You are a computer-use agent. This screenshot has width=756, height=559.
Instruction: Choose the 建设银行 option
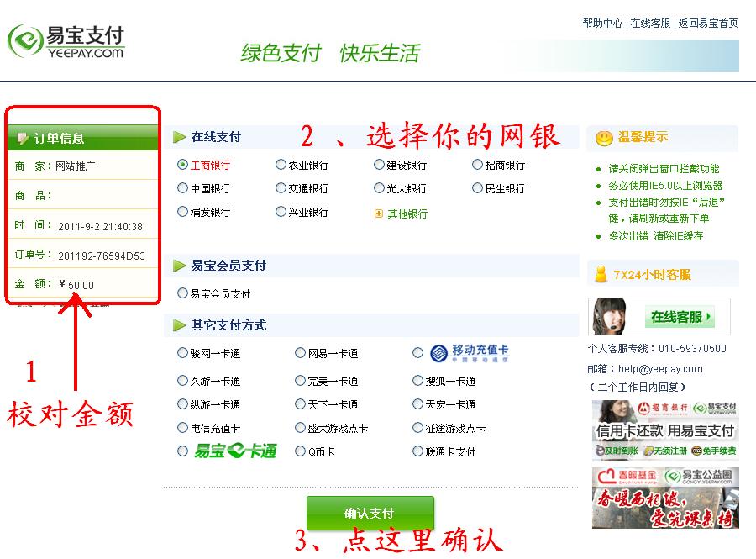click(379, 165)
